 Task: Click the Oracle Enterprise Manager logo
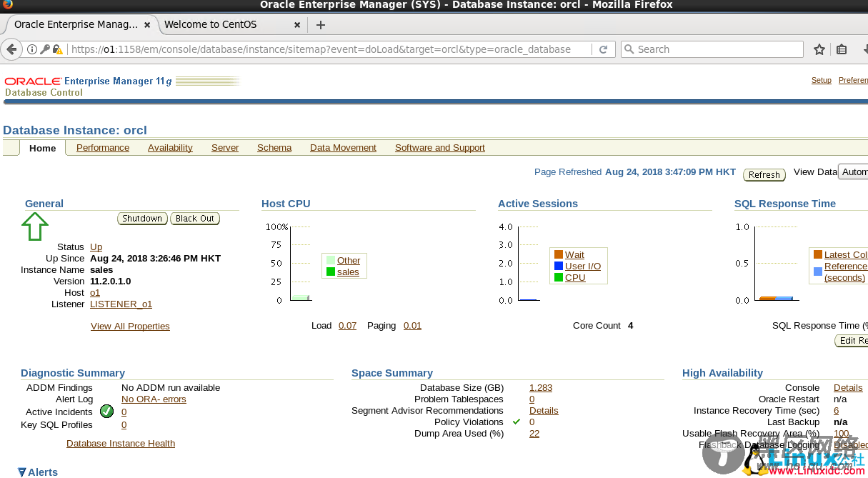coord(89,81)
